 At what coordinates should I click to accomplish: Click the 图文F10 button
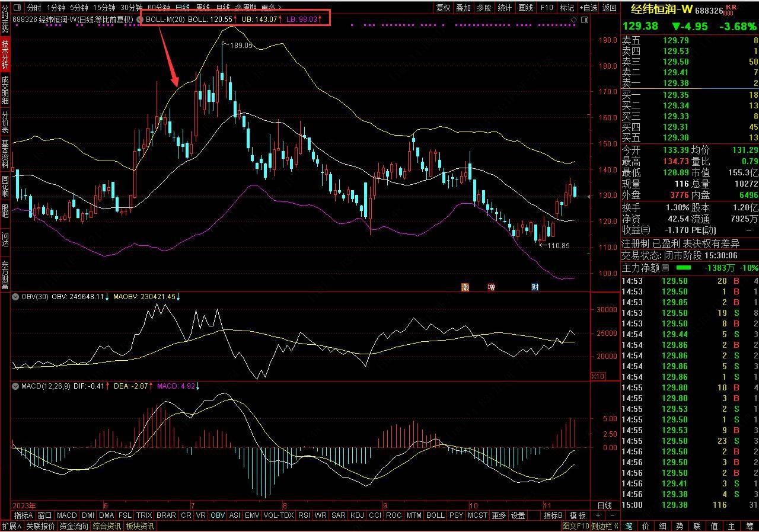tap(575, 526)
